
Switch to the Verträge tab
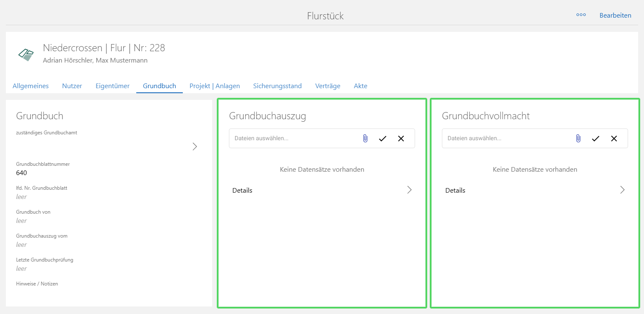click(327, 86)
